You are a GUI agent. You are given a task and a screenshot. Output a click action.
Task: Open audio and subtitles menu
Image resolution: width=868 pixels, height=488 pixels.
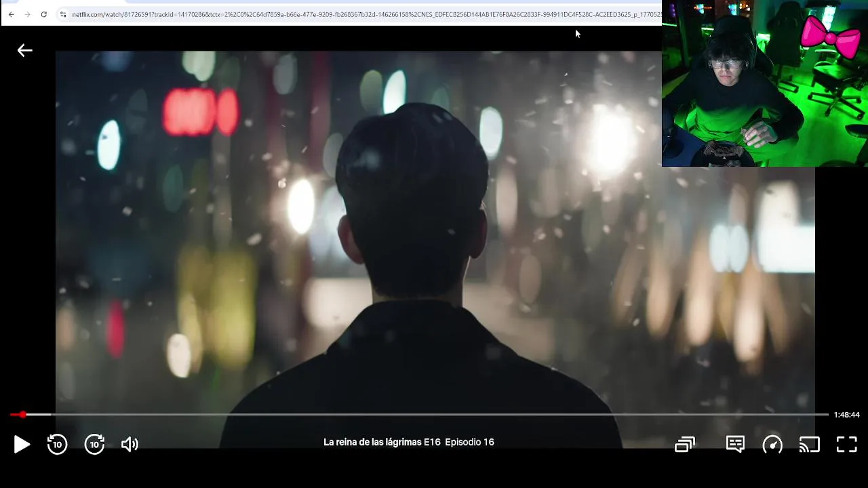coord(735,445)
